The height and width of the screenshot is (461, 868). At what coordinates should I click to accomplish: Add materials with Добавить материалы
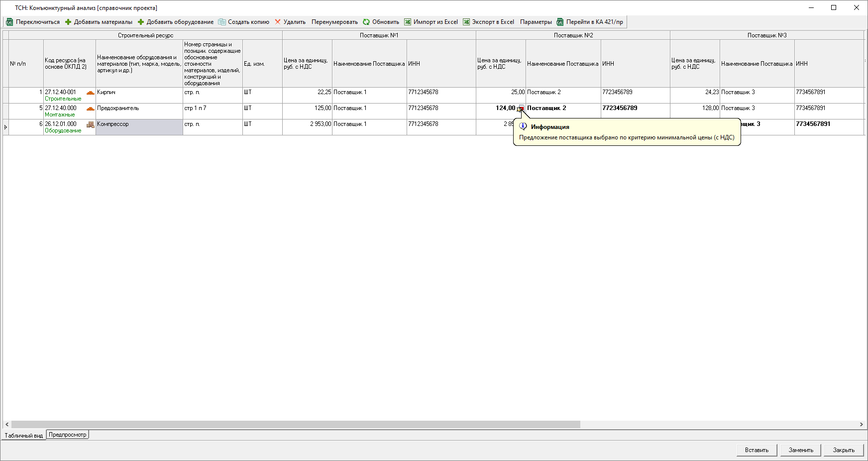click(99, 22)
